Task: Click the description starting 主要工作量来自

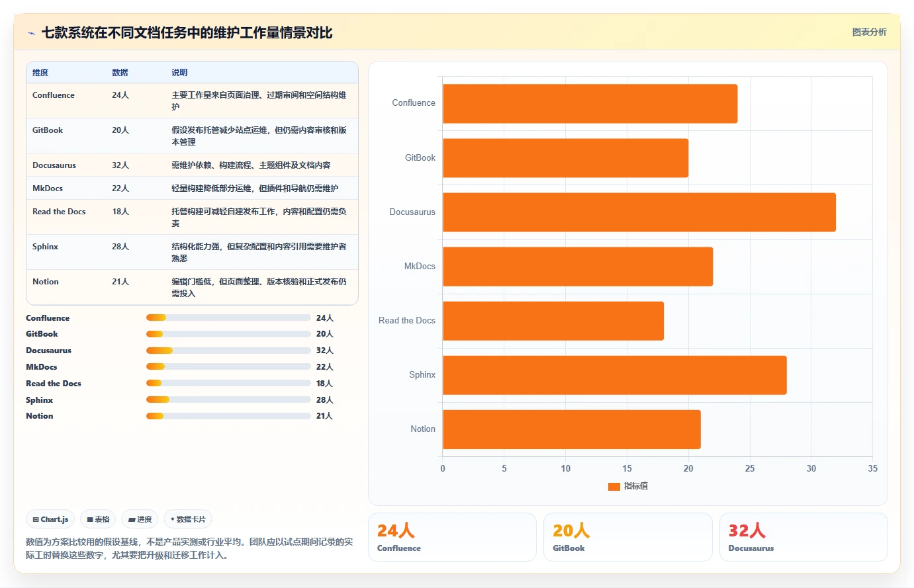Action: pos(259,101)
